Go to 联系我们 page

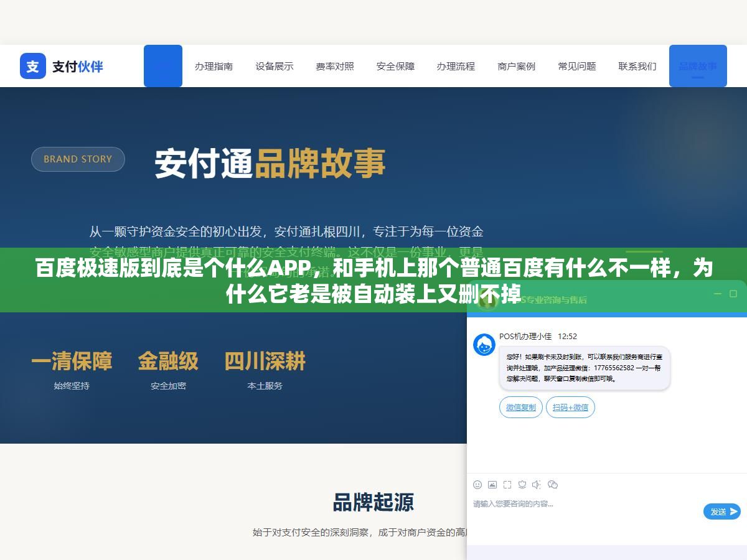(x=637, y=66)
